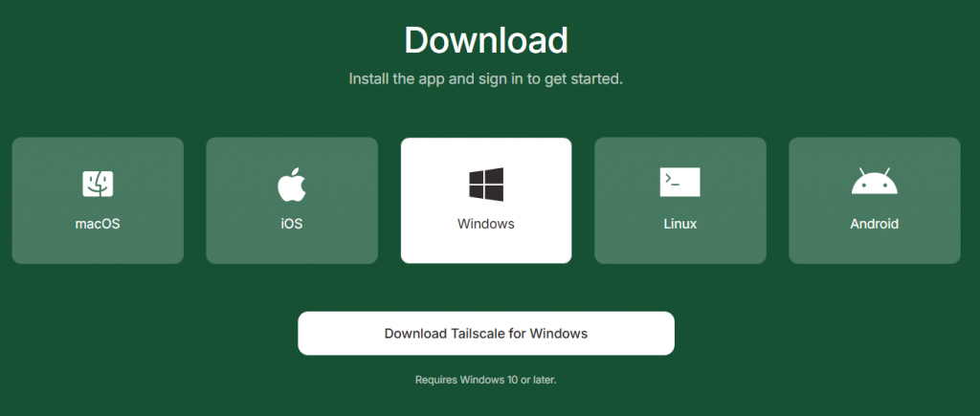Select the macOS Finder face icon
The image size is (980, 416).
(x=98, y=184)
